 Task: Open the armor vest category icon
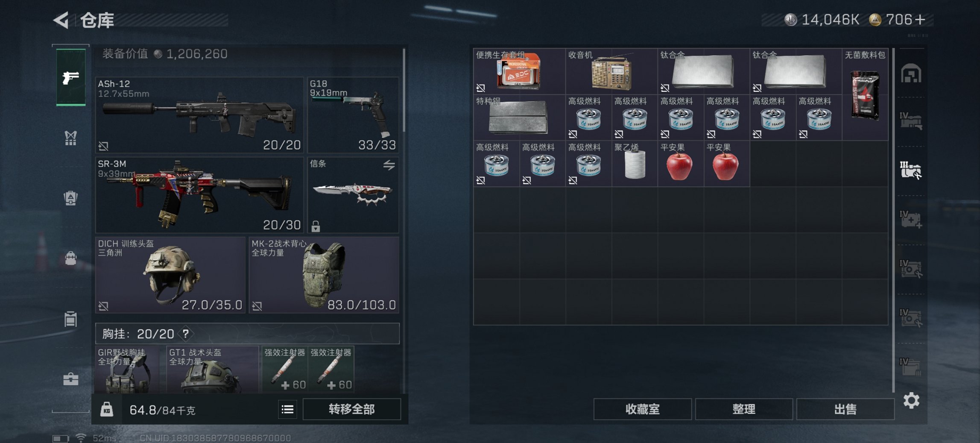click(70, 138)
